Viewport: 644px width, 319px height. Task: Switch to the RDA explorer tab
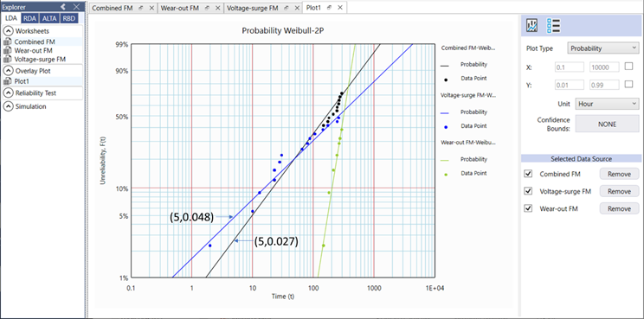29,18
